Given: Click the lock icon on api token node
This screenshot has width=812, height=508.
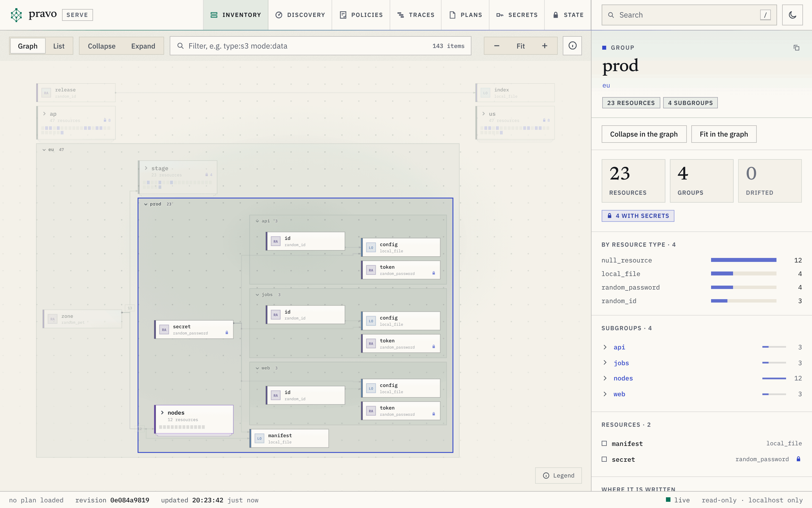Looking at the screenshot, I should (x=434, y=273).
